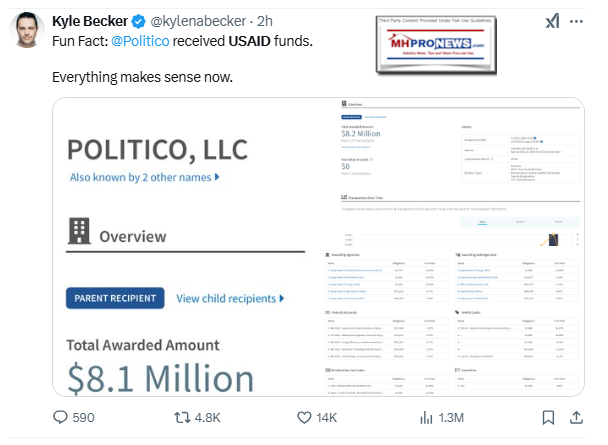The width and height of the screenshot is (608, 445).
Task: View tweet analytics bar chart icon
Action: tap(425, 416)
